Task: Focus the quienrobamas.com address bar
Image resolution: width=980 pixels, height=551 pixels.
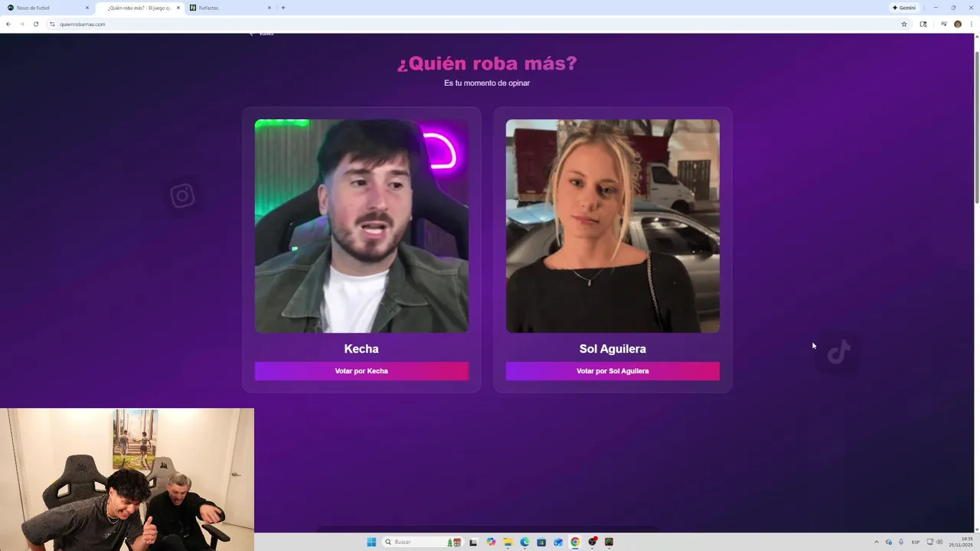Action: pos(479,24)
